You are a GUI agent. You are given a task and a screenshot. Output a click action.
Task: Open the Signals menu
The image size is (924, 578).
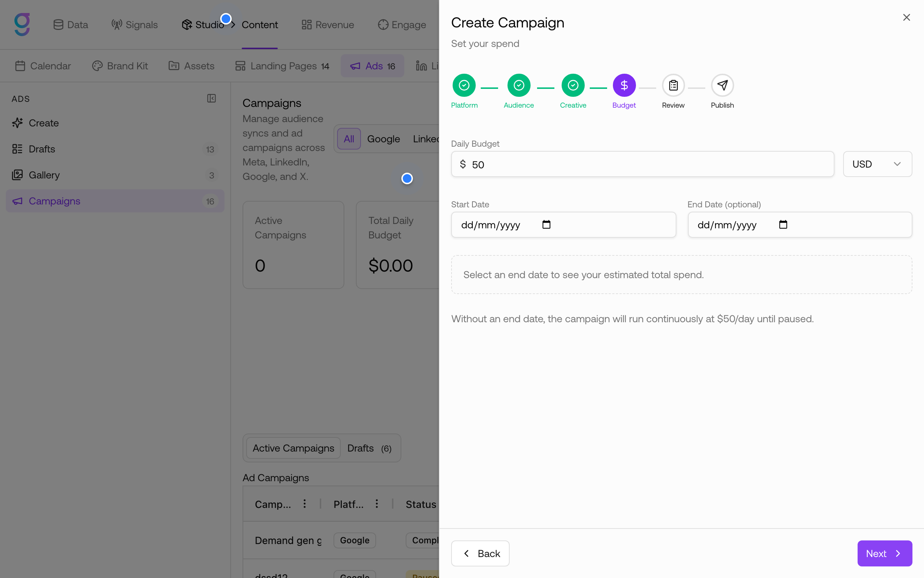(134, 25)
